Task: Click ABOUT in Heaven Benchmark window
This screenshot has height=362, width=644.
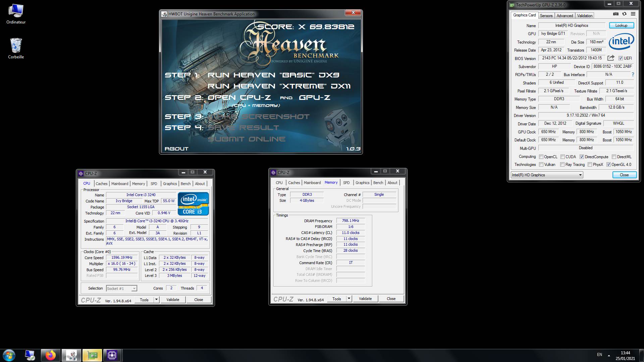Action: coord(176,149)
